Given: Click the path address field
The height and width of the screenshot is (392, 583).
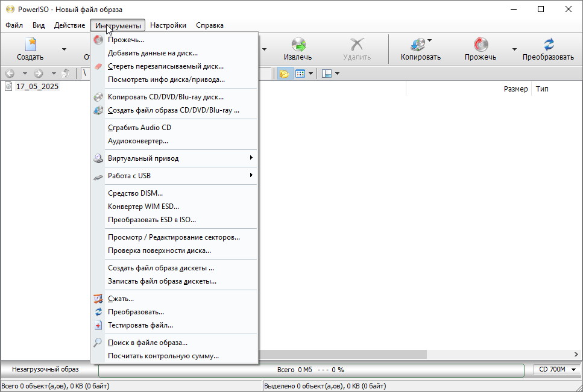Looking at the screenshot, I should click(x=177, y=73).
